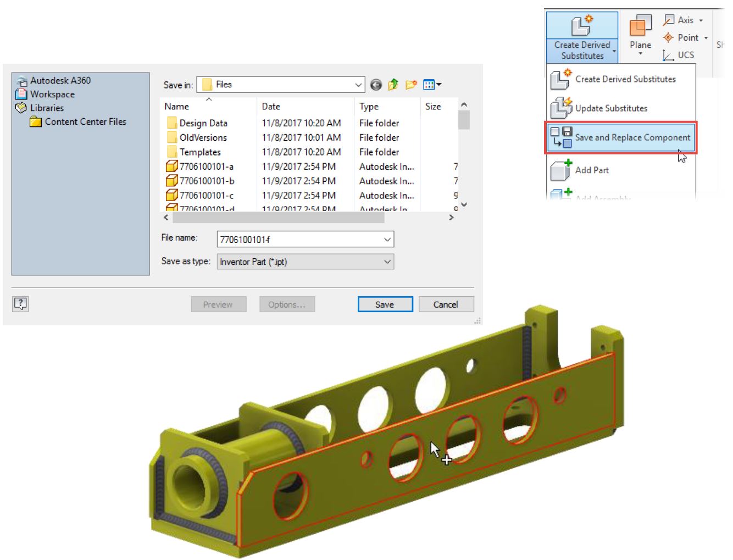Expand the File name history dropdown

click(x=387, y=240)
